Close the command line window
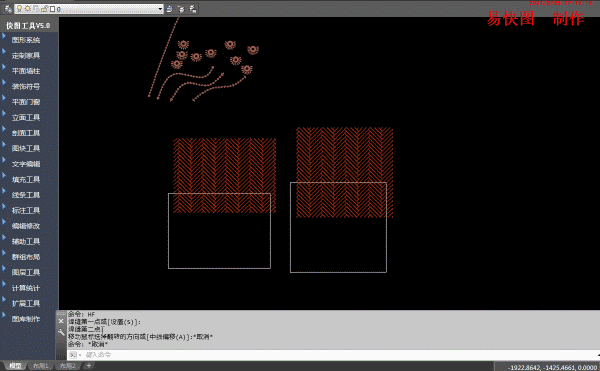The height and width of the screenshot is (371, 600). point(61,321)
